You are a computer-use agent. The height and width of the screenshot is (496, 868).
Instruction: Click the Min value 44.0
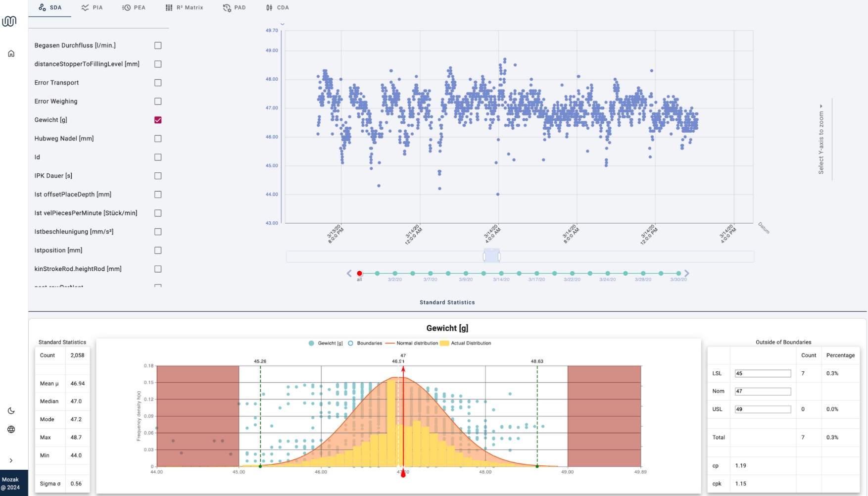tap(76, 455)
